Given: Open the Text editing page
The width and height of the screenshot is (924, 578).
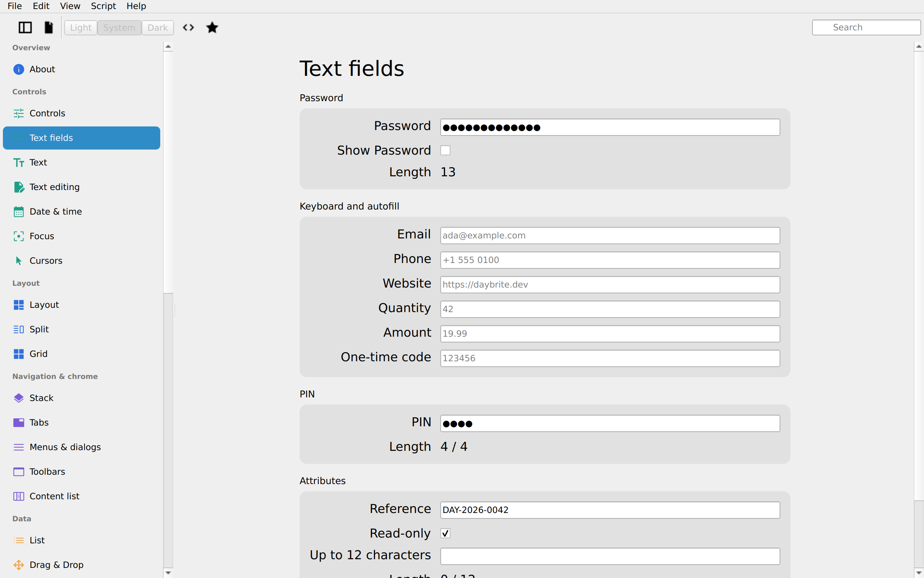Looking at the screenshot, I should 81,187.
